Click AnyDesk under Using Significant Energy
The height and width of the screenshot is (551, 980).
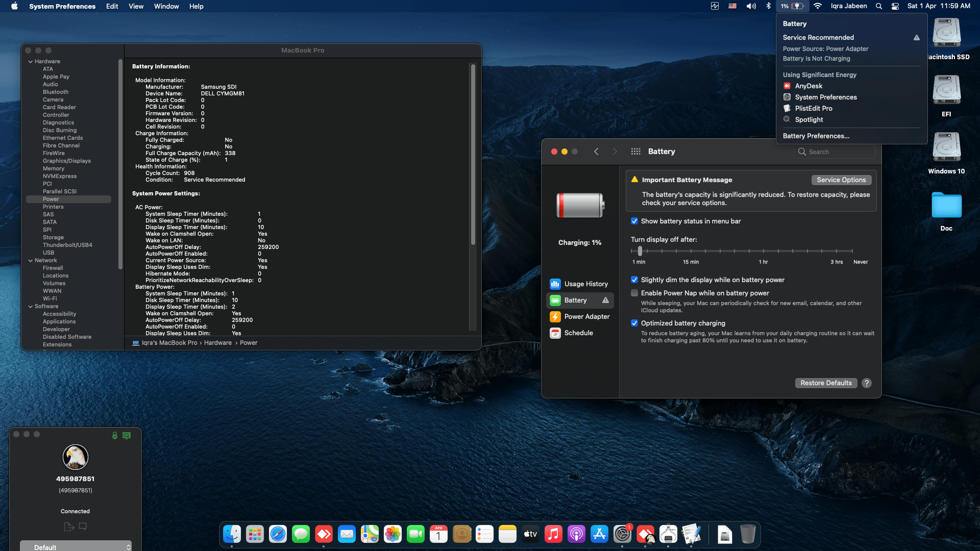808,86
